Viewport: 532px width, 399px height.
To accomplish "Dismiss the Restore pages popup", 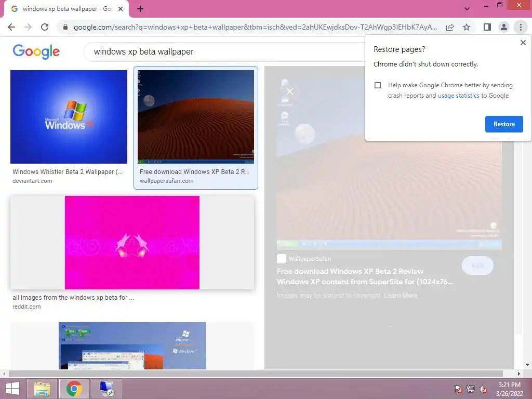I will click(523, 43).
